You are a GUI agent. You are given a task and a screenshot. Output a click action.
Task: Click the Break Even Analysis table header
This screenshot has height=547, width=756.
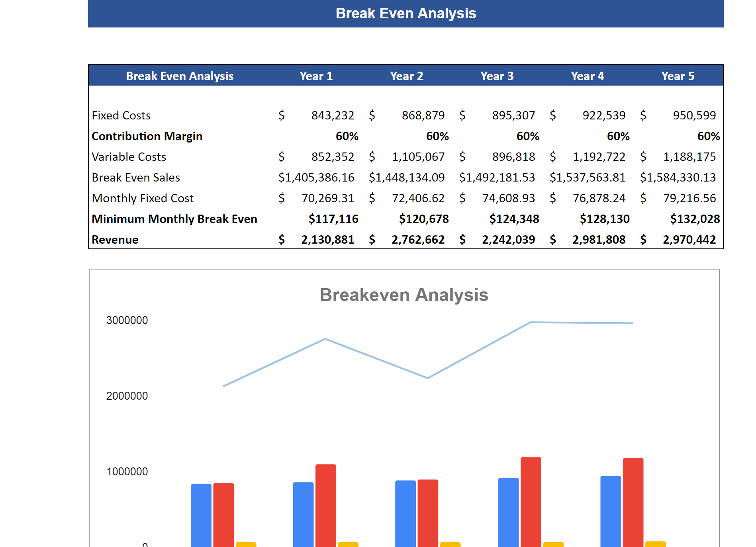coord(180,76)
